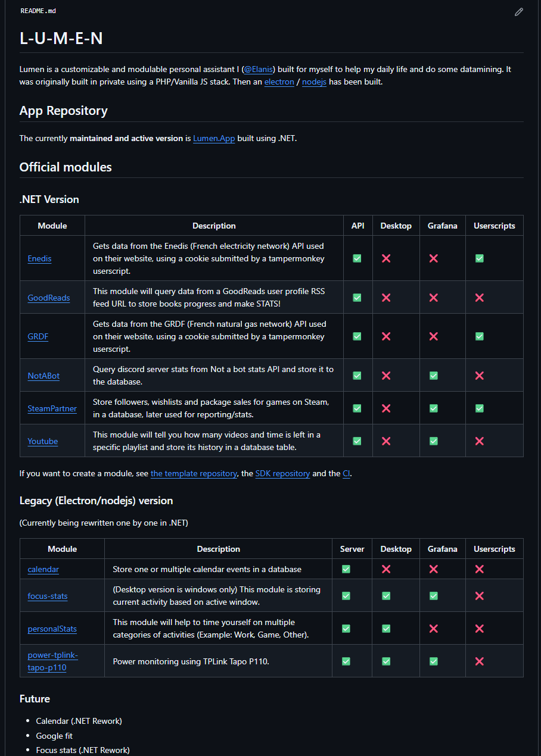Open the template repository link
541x756 pixels.
click(194, 474)
